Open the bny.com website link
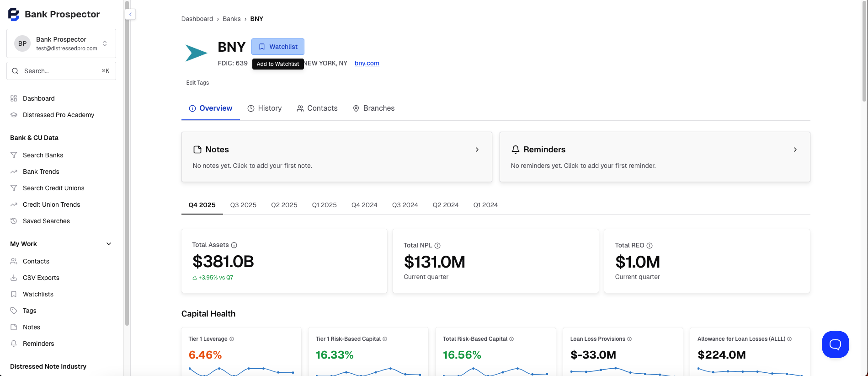This screenshot has width=868, height=376. point(367,63)
